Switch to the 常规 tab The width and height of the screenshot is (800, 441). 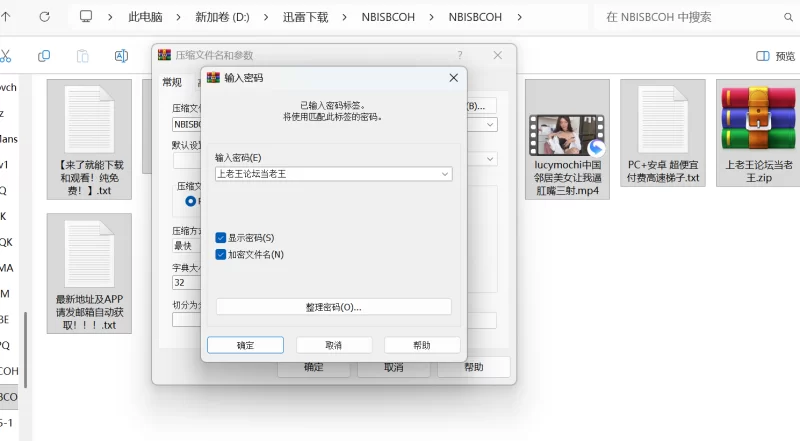pos(172,82)
